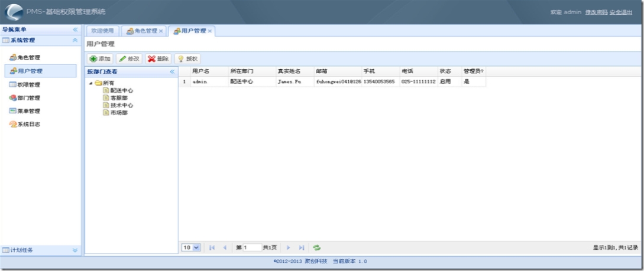
Task: Open the page size dropdown showing 10
Action: (x=191, y=248)
